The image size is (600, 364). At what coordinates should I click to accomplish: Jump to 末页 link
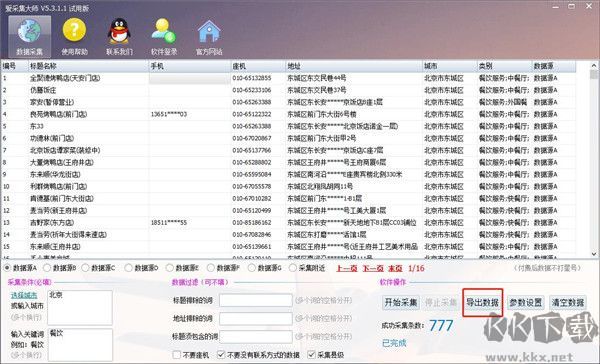click(395, 268)
